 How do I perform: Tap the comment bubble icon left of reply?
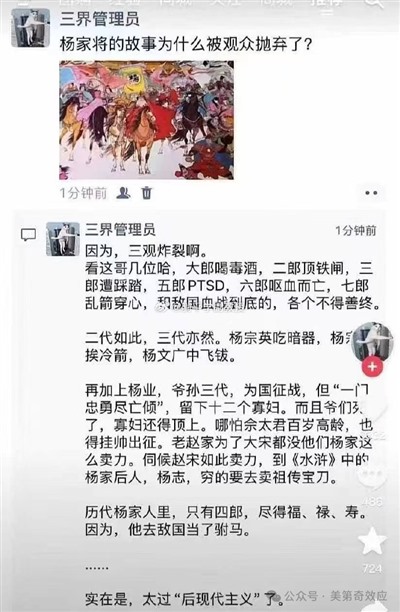[28, 235]
